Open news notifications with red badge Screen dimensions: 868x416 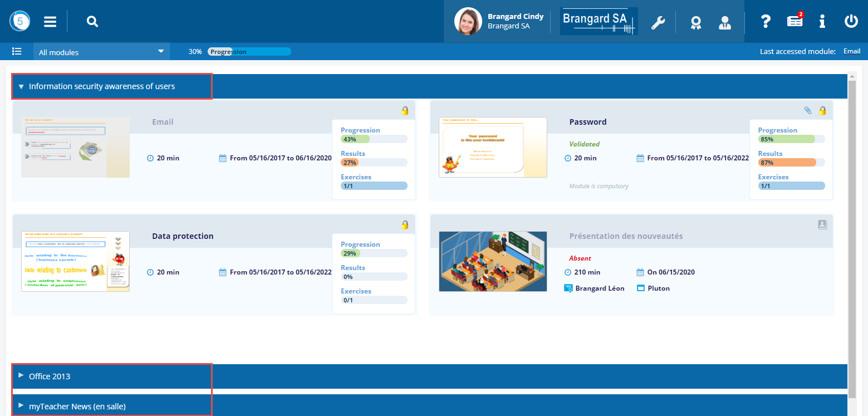coord(795,21)
